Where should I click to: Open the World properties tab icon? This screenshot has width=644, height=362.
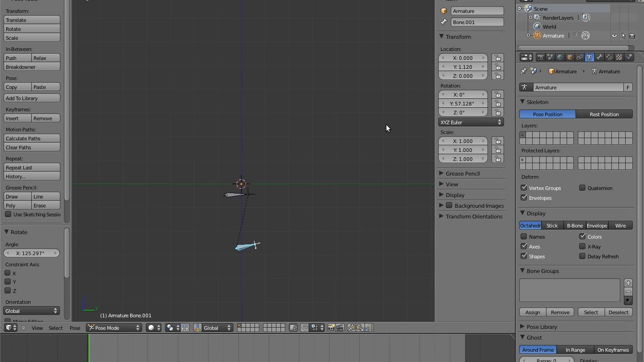coord(560,57)
